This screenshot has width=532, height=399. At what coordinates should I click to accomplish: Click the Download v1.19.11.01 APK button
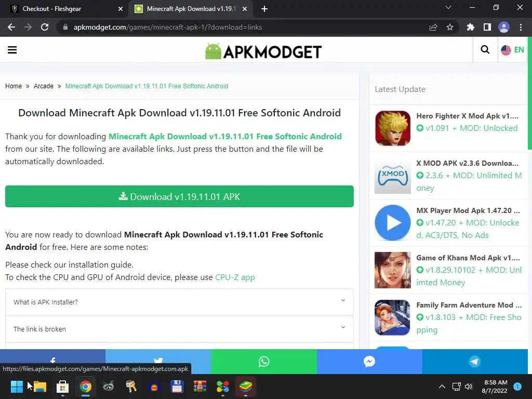coord(179,196)
